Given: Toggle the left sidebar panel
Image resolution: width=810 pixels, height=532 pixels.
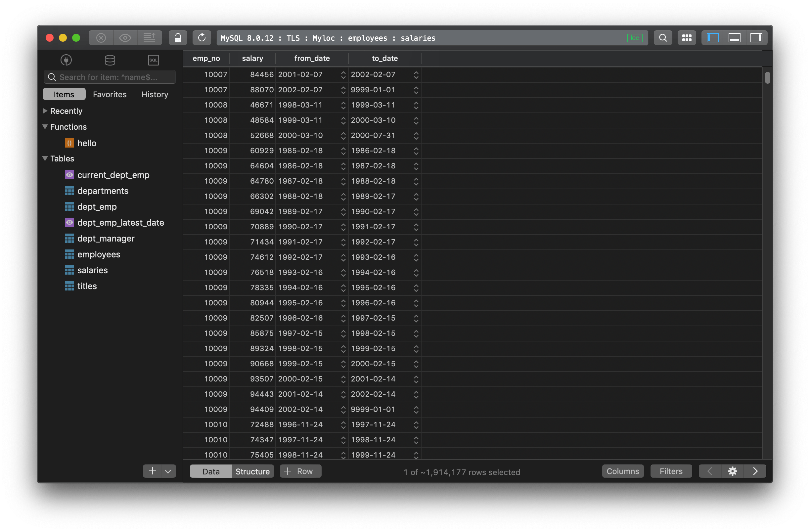Looking at the screenshot, I should point(712,38).
